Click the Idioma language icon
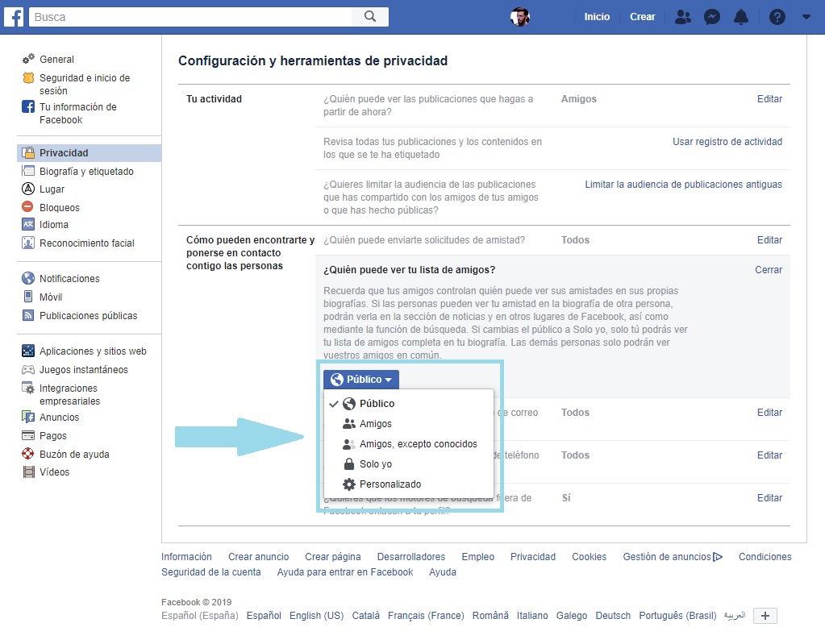The height and width of the screenshot is (644, 825). [x=28, y=225]
